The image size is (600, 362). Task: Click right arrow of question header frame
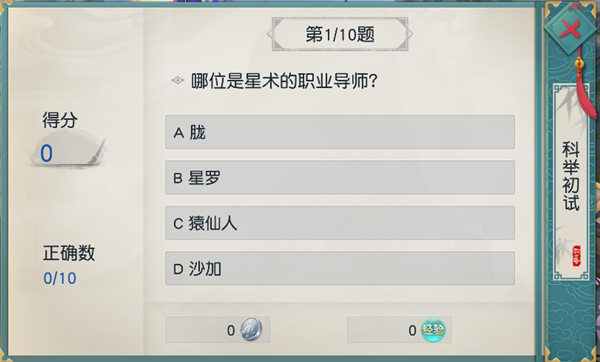click(410, 34)
